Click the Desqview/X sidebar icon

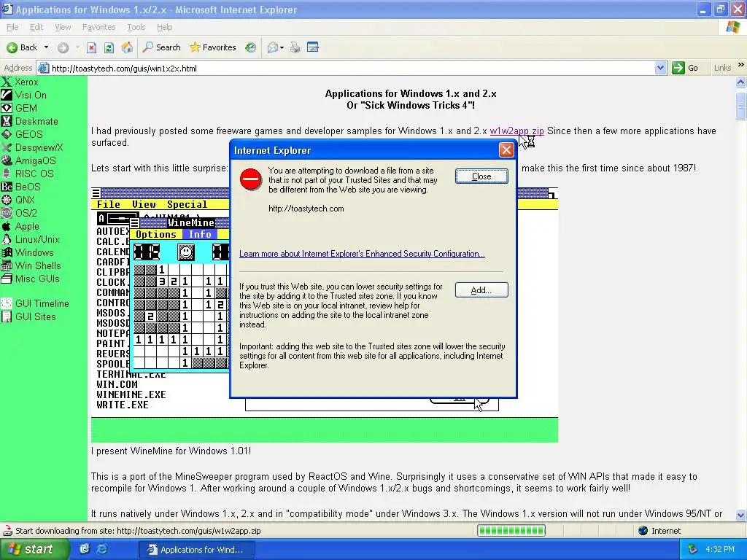coord(7,147)
